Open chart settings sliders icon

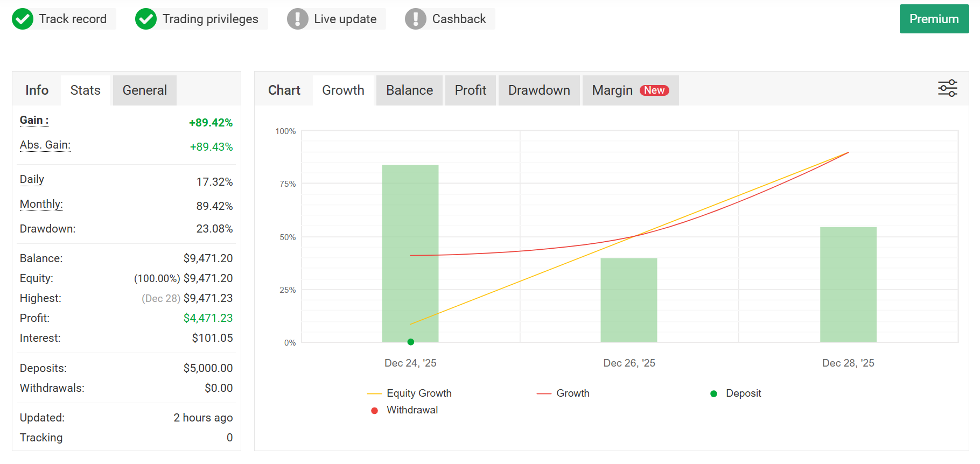click(947, 88)
